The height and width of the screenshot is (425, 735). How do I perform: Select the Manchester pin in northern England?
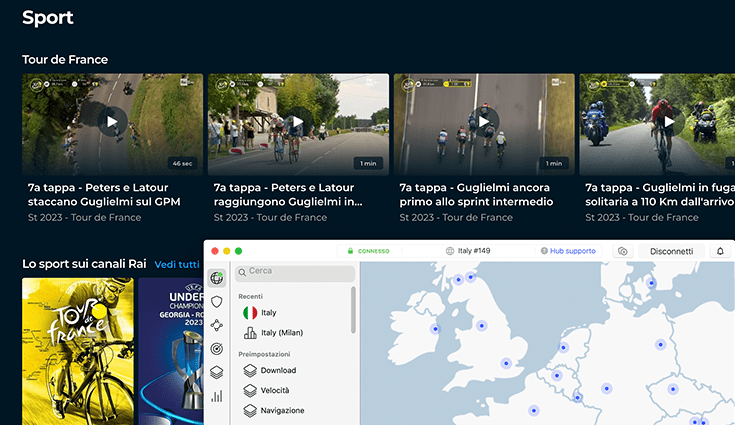point(481,325)
